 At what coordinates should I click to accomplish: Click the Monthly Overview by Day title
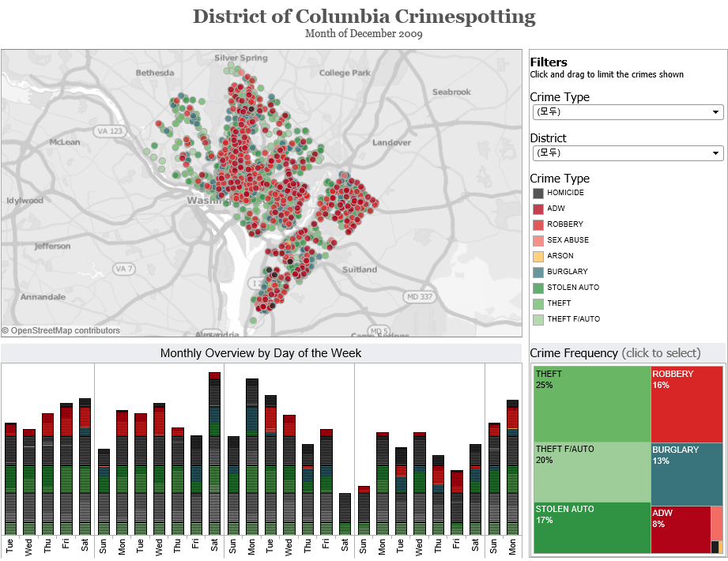click(x=261, y=353)
